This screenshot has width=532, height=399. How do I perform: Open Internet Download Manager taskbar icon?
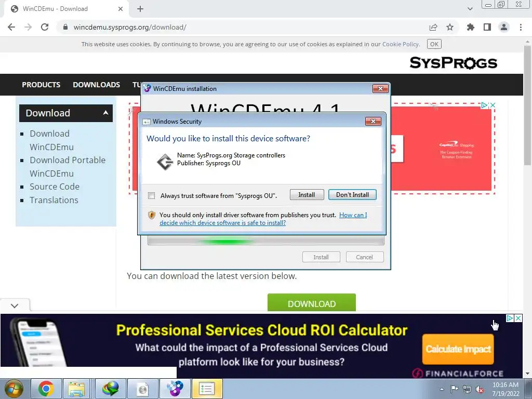click(x=111, y=389)
